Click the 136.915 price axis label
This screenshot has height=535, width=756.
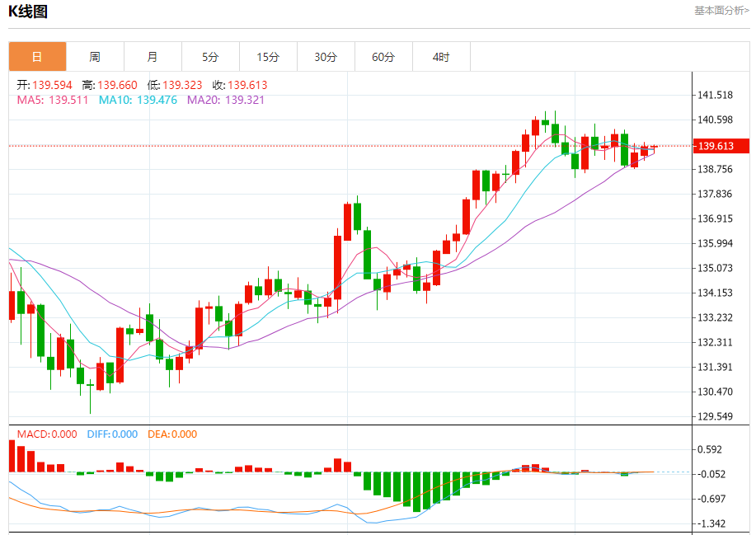pyautogui.click(x=715, y=218)
